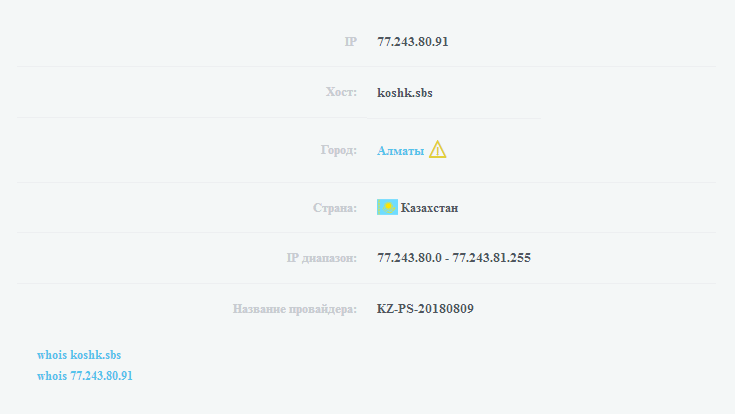
Task: Open the whois 77.243.80.91 link
Action: tap(85, 376)
